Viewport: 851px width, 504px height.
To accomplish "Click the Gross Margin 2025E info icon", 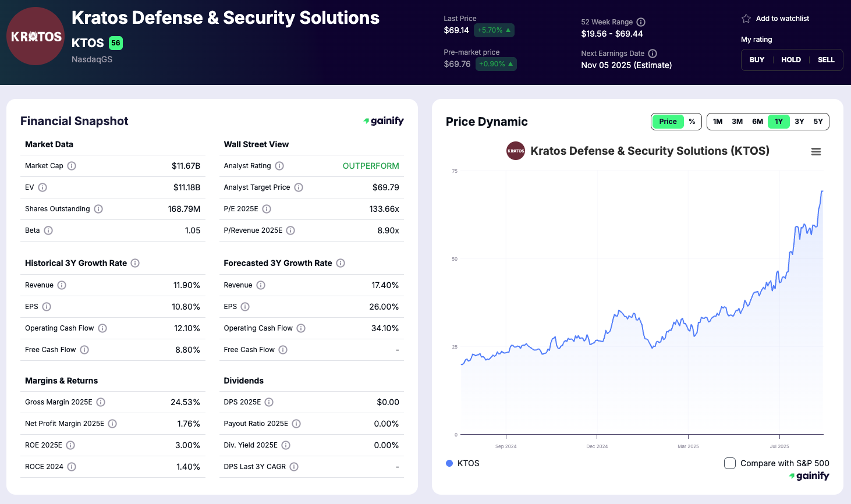I will click(101, 402).
